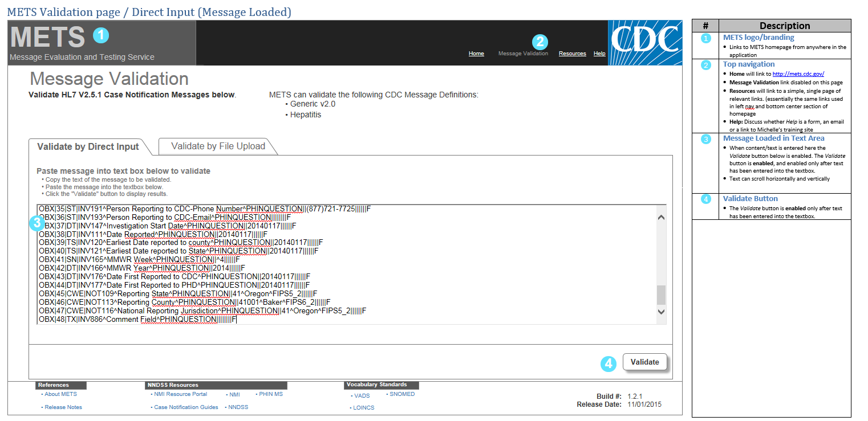The width and height of the screenshot is (868, 421).
Task: Open the PHIN MS footer link
Action: [271, 394]
